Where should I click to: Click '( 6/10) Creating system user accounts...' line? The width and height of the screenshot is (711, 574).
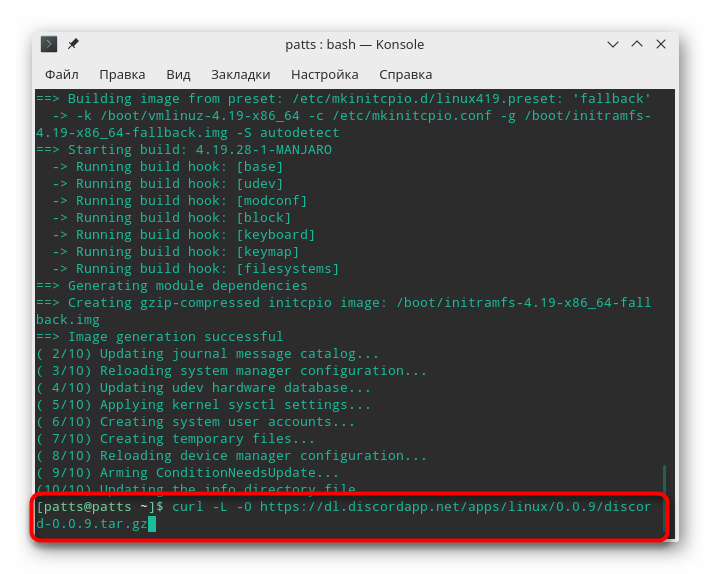click(x=195, y=422)
